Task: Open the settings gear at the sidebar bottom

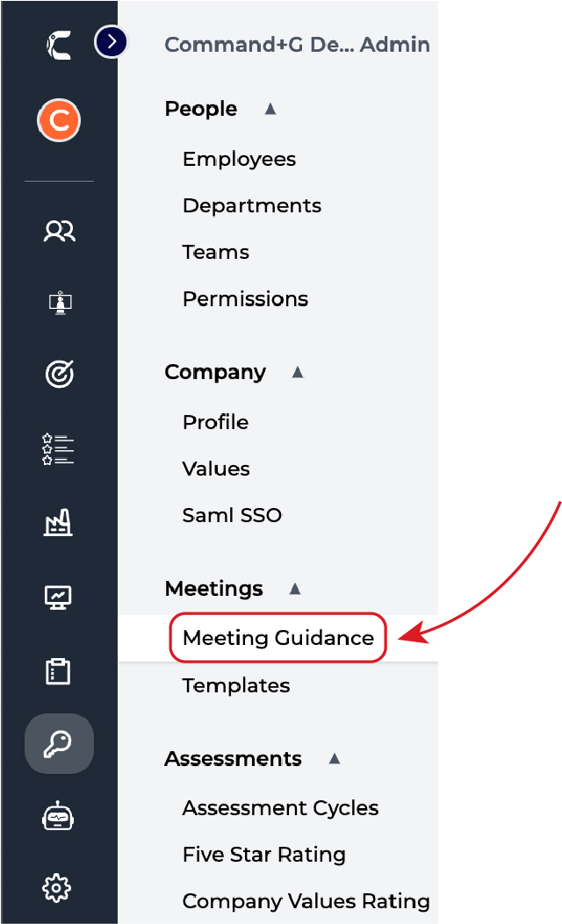Action: (x=58, y=887)
